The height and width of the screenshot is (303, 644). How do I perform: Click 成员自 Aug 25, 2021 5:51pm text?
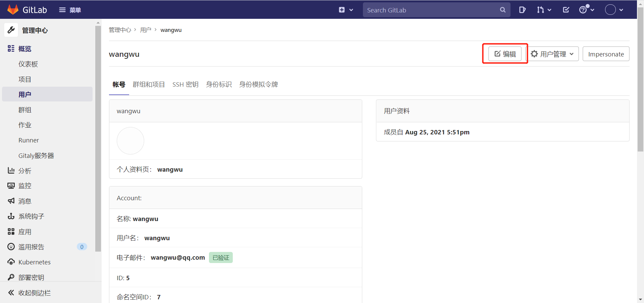click(x=427, y=132)
